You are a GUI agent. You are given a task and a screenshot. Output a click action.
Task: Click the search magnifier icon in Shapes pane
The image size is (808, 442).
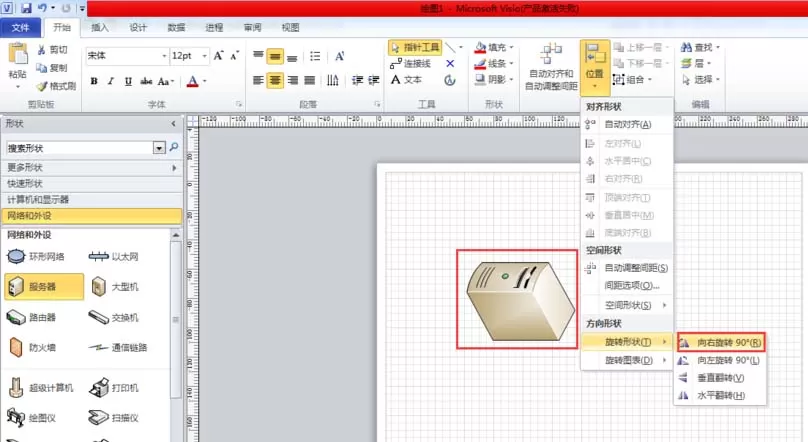point(174,147)
